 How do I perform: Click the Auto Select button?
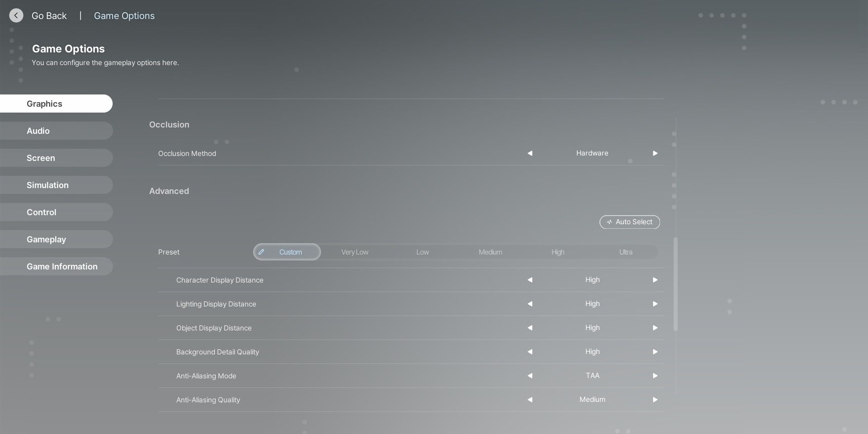630,222
